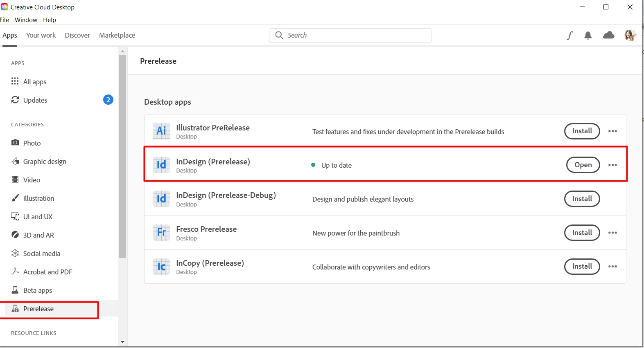This screenshot has width=644, height=348.
Task: Click the sidebar scroll down arrow
Action: (x=122, y=342)
